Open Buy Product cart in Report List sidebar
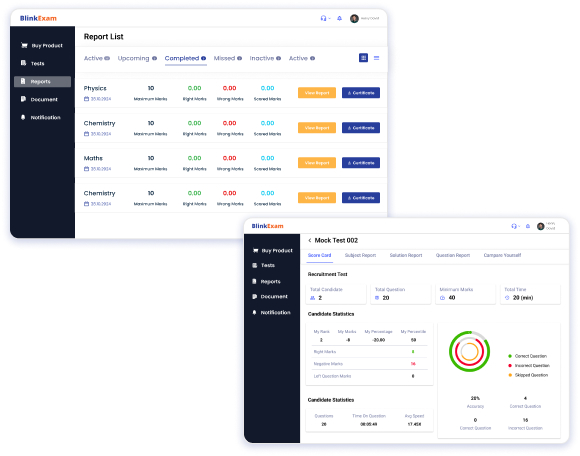Viewport: 580px width, 456px height. point(41,45)
